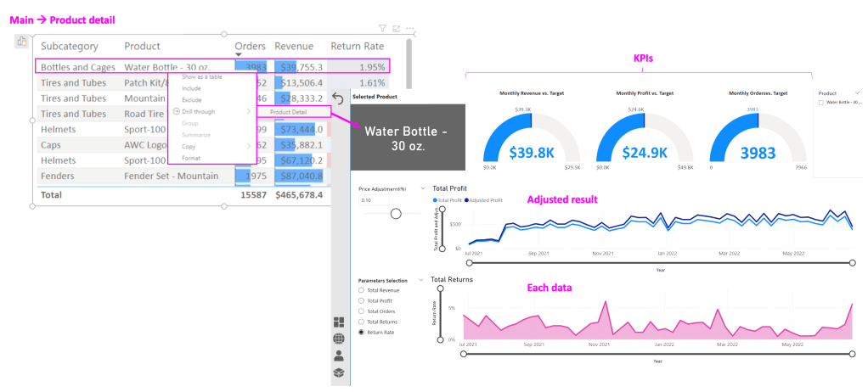Click the drill-down chart icon beside table
This screenshot has height=392, width=868.
pos(22,42)
